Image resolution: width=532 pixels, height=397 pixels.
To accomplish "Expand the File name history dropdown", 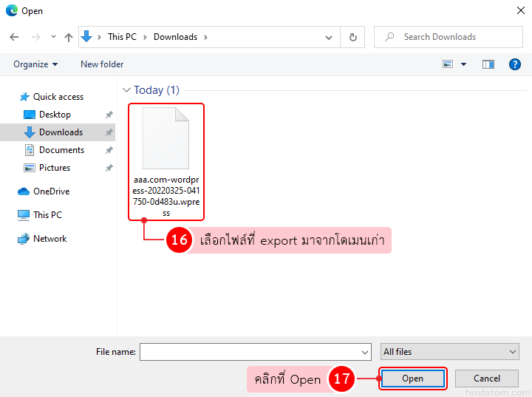I will click(x=365, y=353).
